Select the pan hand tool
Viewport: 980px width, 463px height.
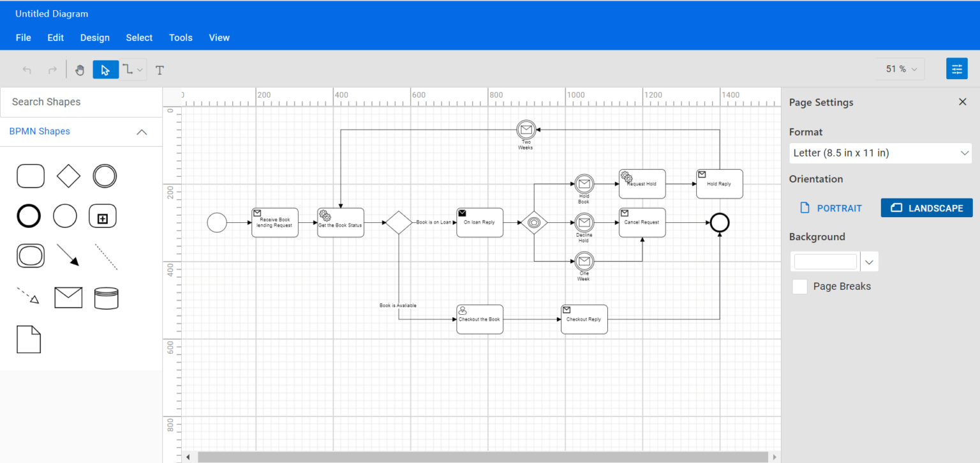pyautogui.click(x=80, y=70)
